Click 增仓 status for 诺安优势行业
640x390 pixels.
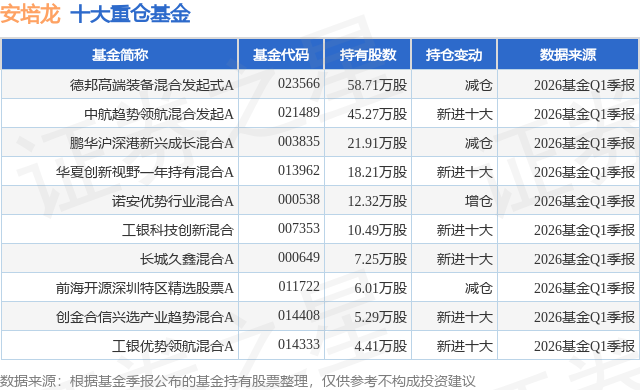478,201
